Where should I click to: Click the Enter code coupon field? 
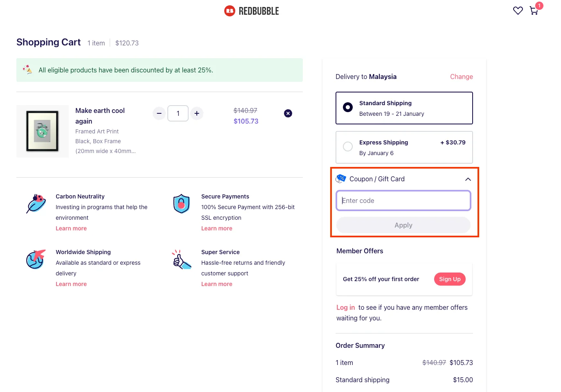[403, 201]
